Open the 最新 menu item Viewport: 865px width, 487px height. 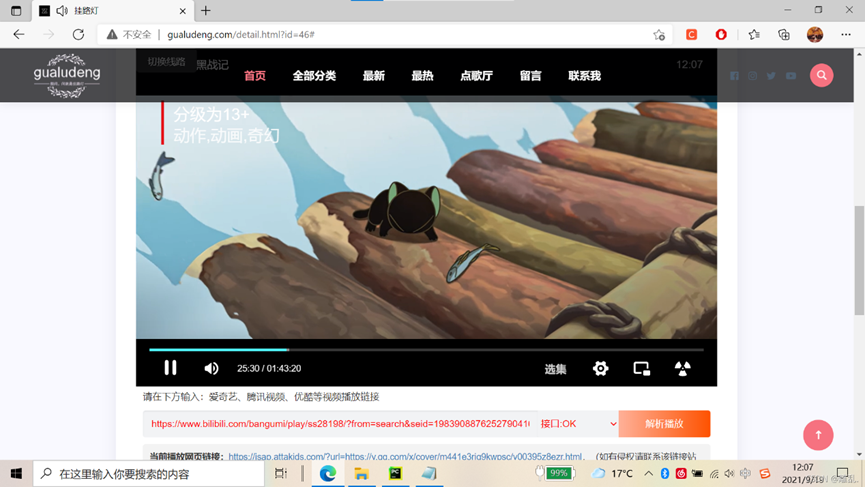point(373,76)
